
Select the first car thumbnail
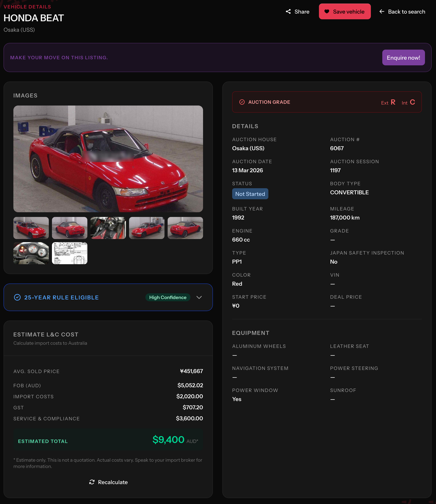click(31, 228)
